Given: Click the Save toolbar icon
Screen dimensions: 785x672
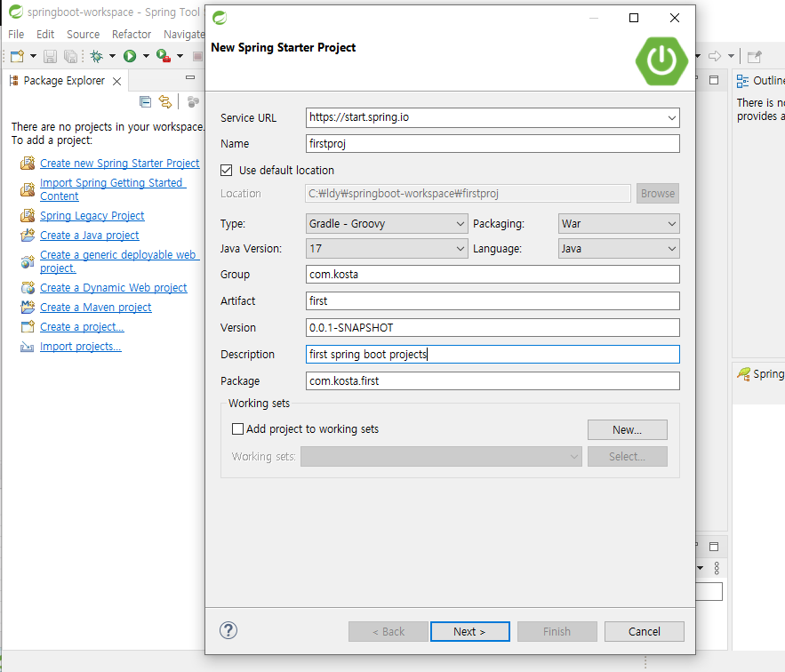Looking at the screenshot, I should pos(50,56).
